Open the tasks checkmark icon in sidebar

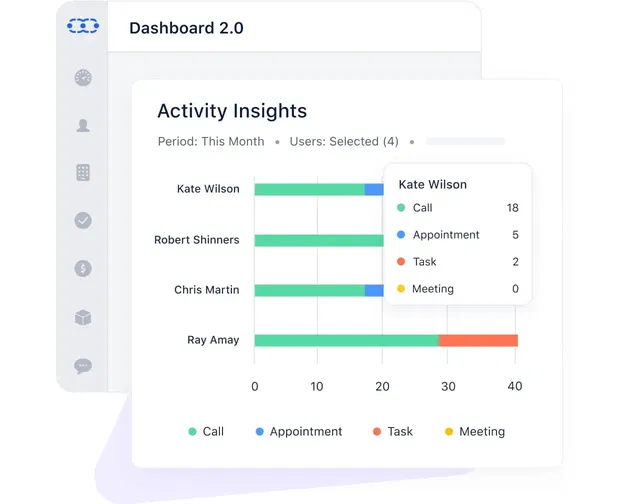pyautogui.click(x=83, y=220)
